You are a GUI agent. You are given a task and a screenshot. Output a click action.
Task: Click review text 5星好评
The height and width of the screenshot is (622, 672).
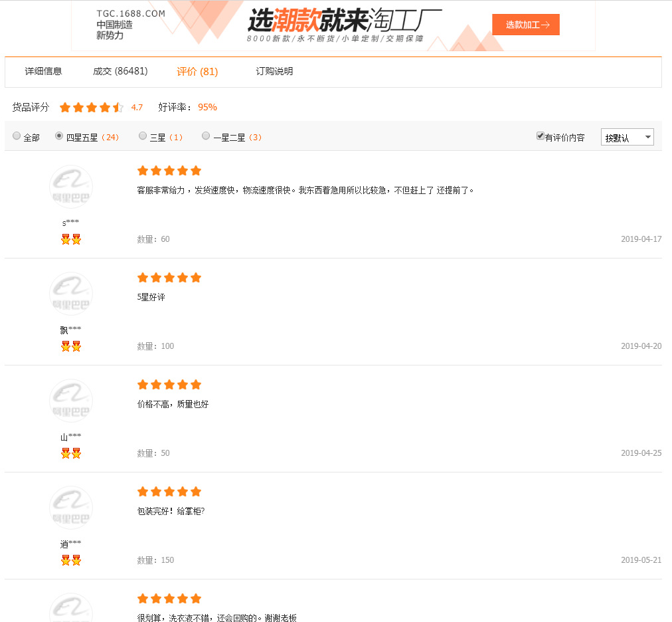point(151,297)
